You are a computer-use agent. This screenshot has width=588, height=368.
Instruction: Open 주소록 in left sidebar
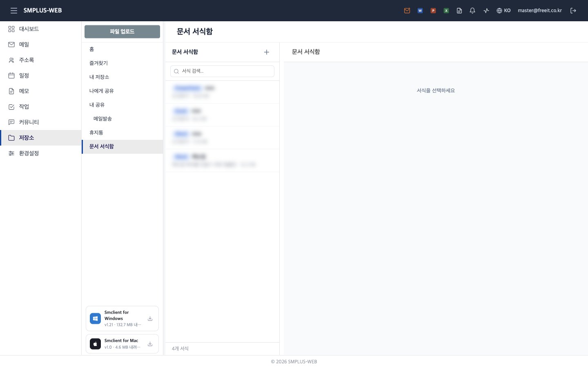point(41,60)
